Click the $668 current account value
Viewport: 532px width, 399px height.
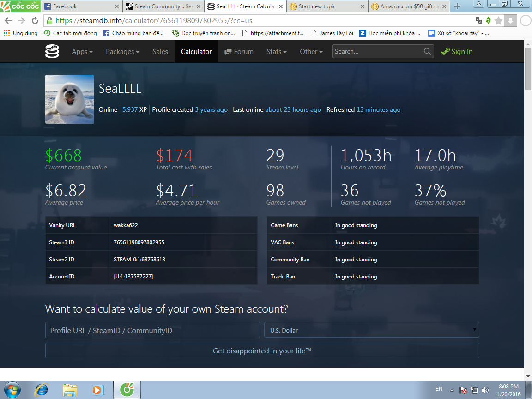tap(63, 155)
